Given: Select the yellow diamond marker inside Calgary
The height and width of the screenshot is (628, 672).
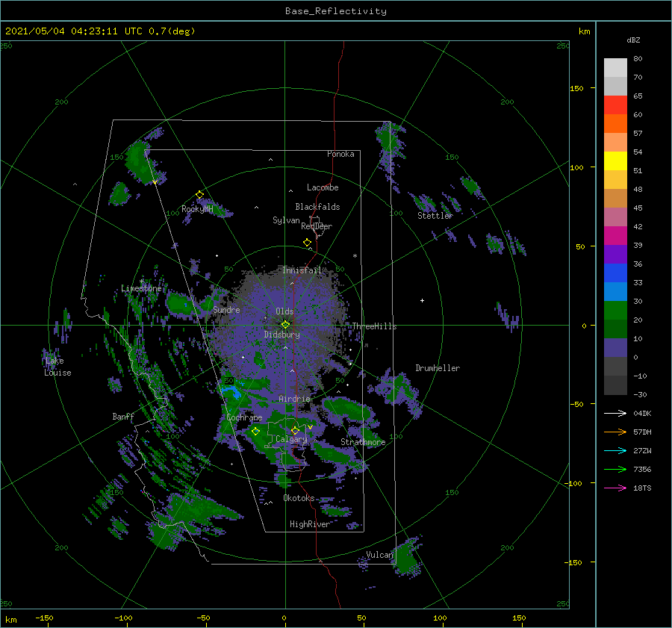Looking at the screenshot, I should pos(295,430).
